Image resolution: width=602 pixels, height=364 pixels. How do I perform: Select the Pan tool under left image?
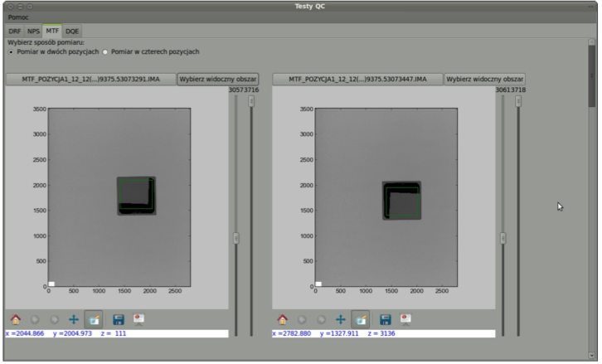(x=74, y=318)
